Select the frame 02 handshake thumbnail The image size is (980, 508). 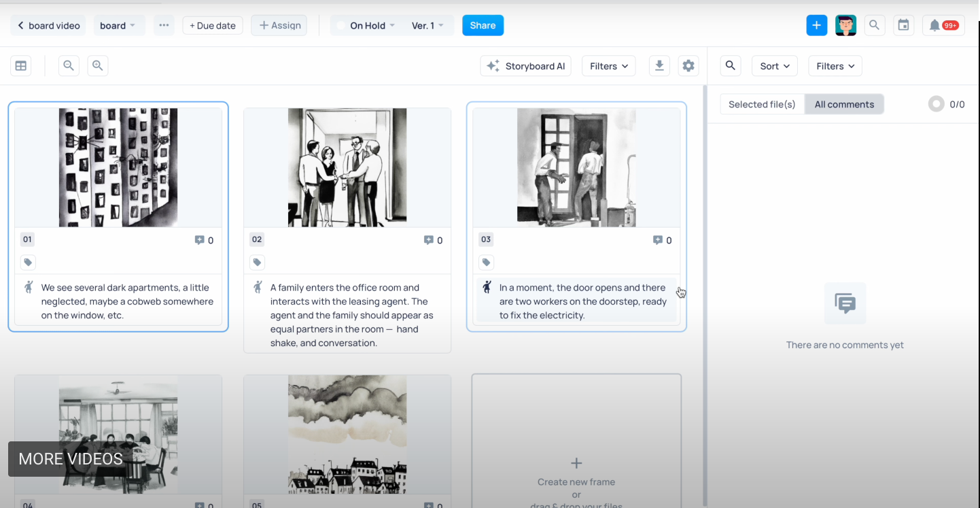[x=347, y=167]
